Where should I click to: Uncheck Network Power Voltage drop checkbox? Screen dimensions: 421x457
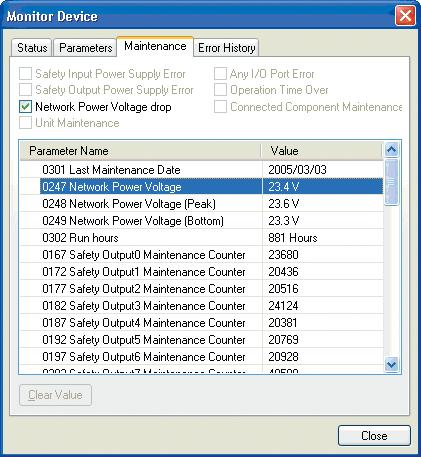click(x=25, y=107)
